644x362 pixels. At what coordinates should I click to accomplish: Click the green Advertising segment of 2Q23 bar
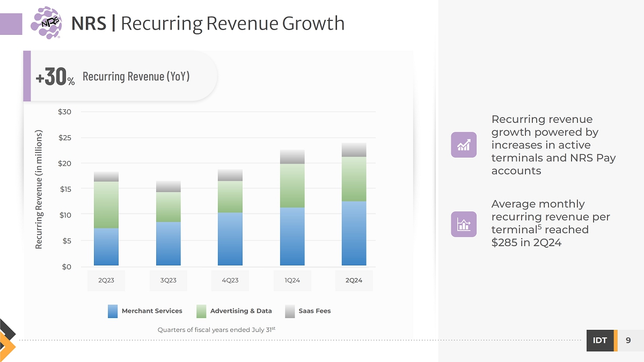tap(106, 205)
